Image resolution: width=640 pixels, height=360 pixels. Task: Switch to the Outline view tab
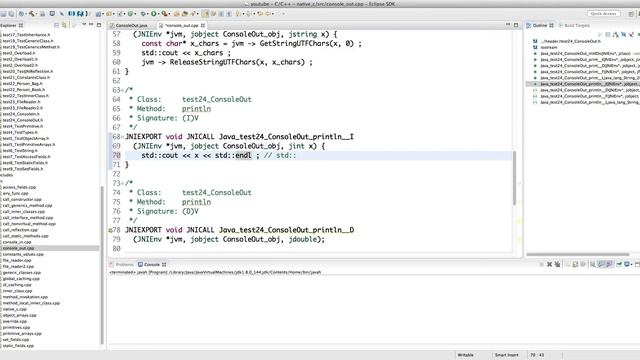point(540,25)
